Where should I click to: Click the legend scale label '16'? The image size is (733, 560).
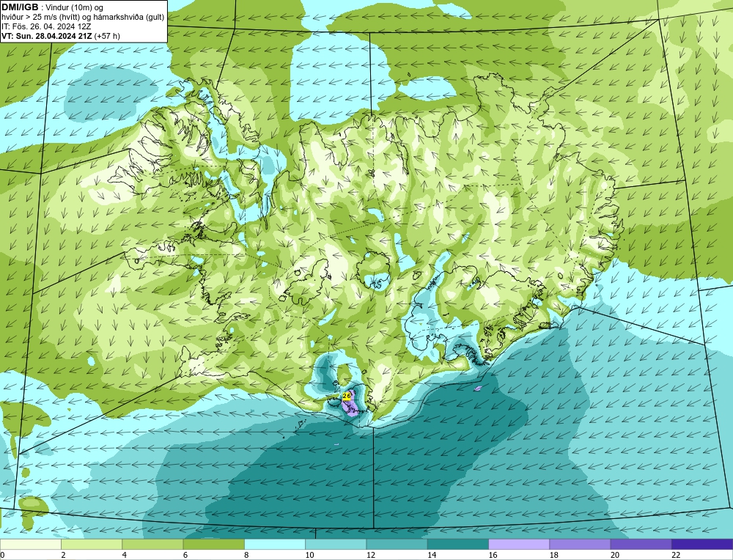point(493,555)
